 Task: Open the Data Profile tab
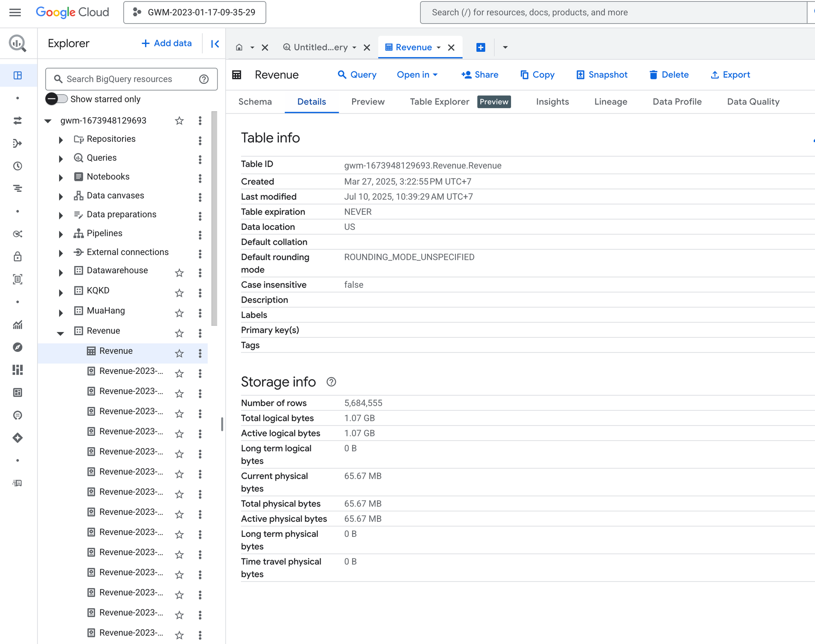(677, 101)
